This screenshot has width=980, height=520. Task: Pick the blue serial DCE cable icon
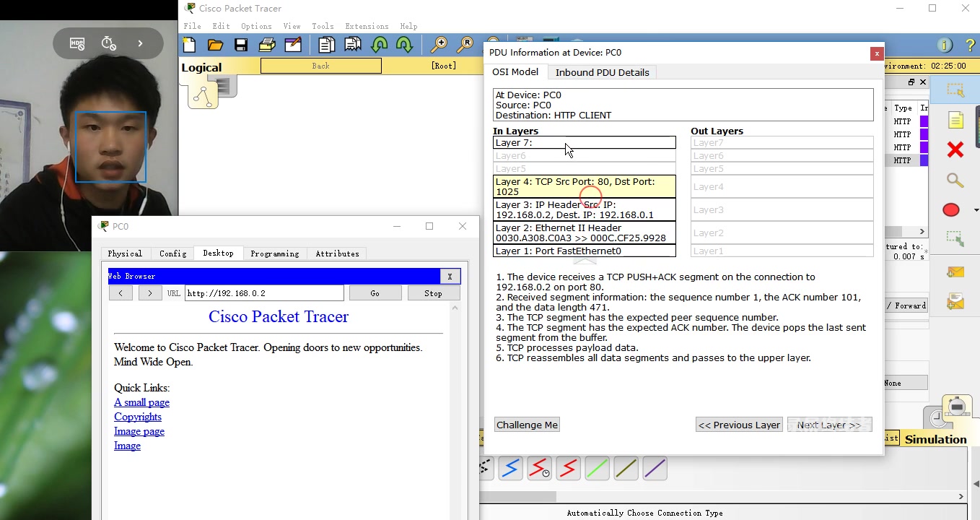coord(510,469)
